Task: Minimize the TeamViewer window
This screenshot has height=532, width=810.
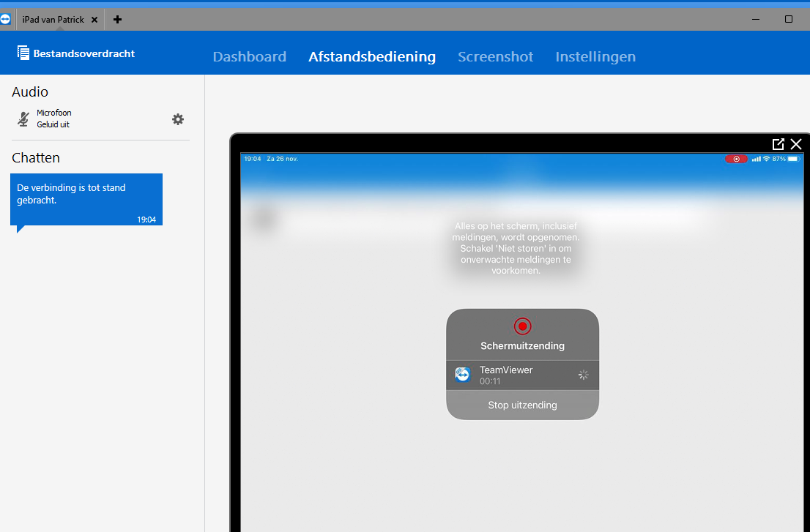Action: [756, 20]
